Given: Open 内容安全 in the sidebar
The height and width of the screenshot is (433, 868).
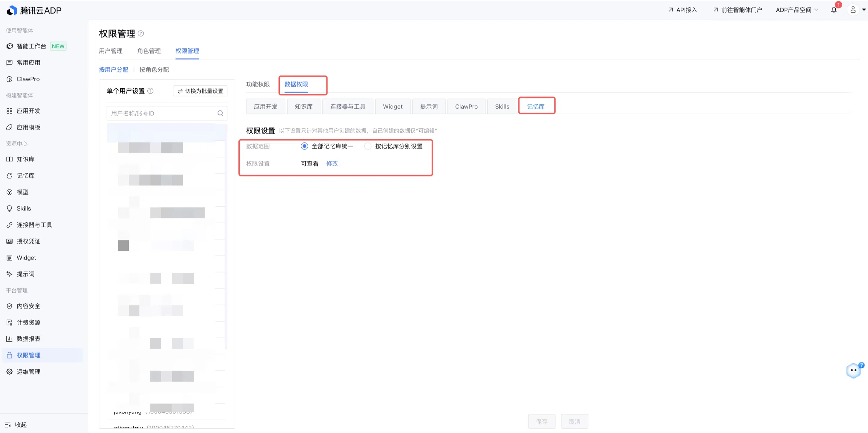Looking at the screenshot, I should coord(28,306).
